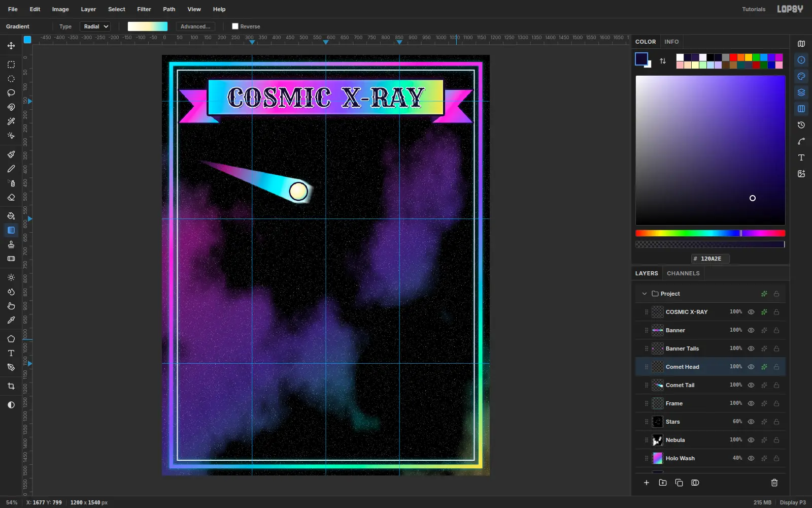Select the Magic Wand tool
The width and height of the screenshot is (812, 508).
click(11, 121)
